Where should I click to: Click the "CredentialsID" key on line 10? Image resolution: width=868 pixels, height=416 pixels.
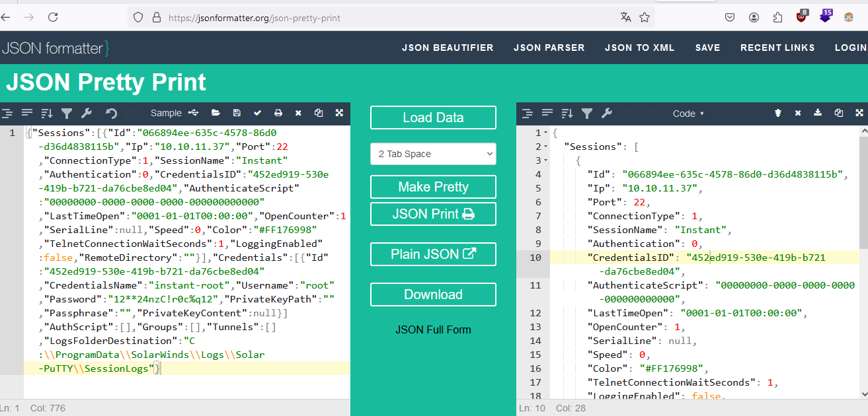[x=629, y=258]
